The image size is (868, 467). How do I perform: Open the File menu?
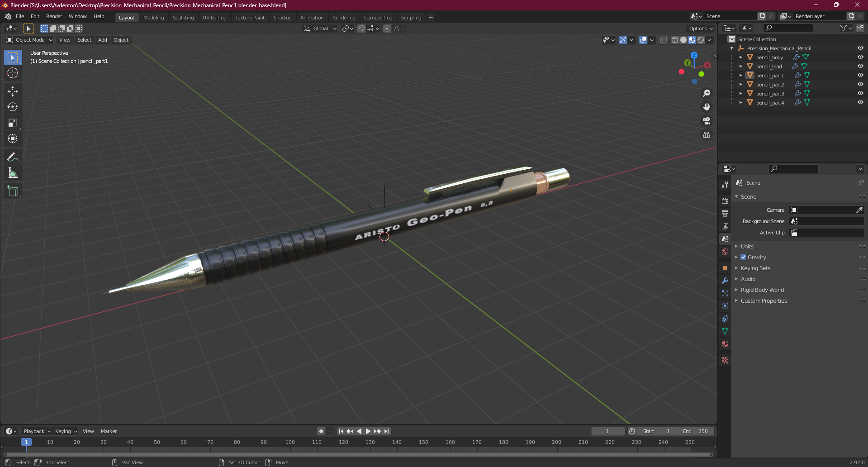(x=20, y=16)
